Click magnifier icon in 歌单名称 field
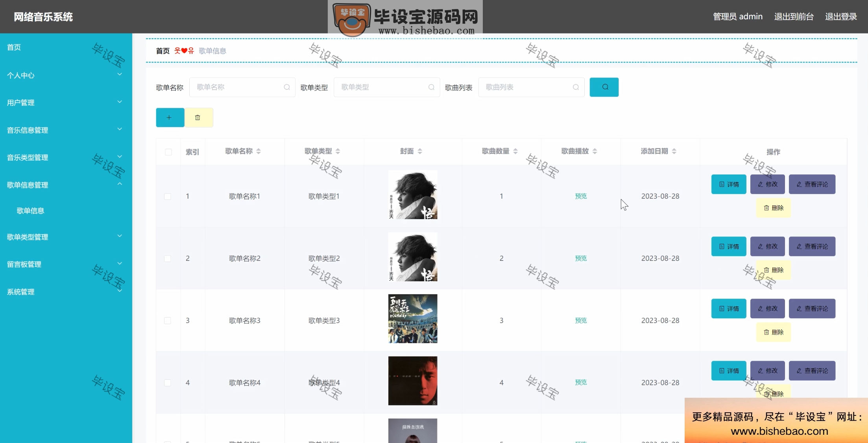The height and width of the screenshot is (443, 868). point(287,87)
